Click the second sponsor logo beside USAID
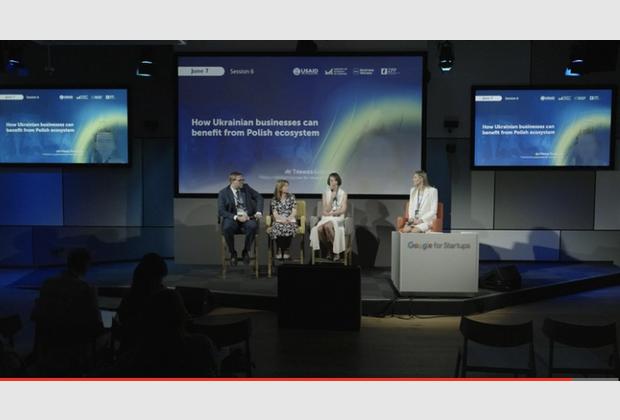This screenshot has height=420, width=620. coord(335,71)
